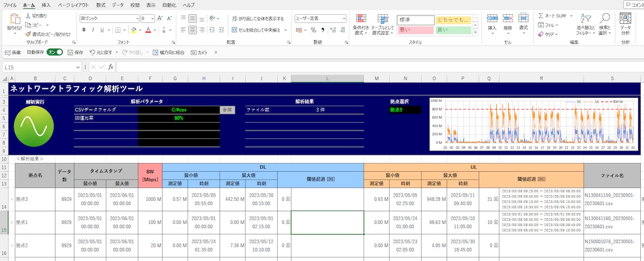Open the Automate (自動化) tab
The width and height of the screenshot is (644, 261).
[169, 5]
